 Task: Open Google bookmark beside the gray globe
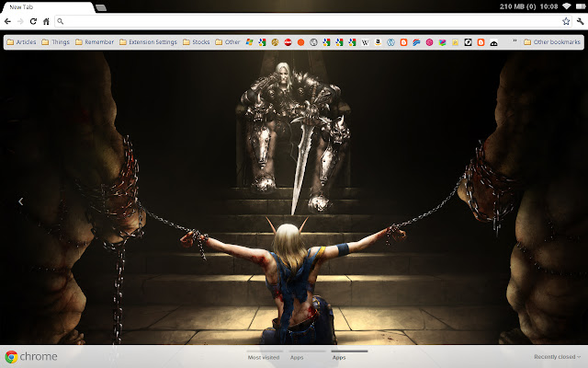(326, 42)
